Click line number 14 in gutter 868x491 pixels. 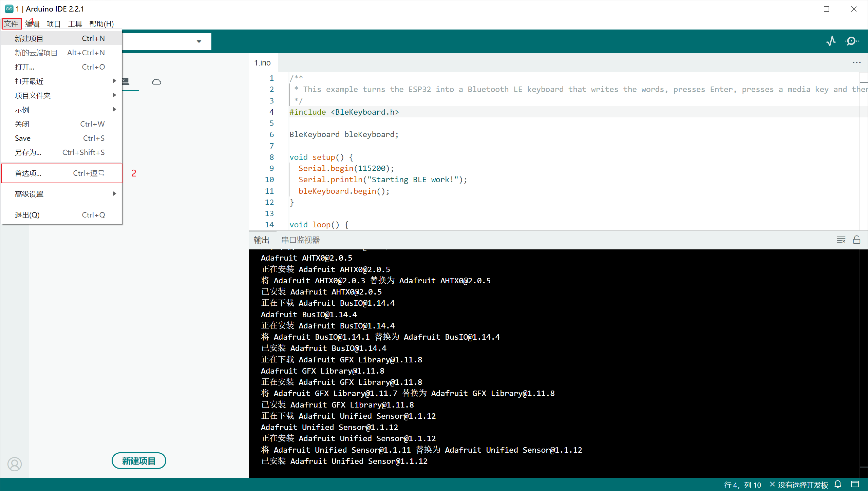coord(269,225)
